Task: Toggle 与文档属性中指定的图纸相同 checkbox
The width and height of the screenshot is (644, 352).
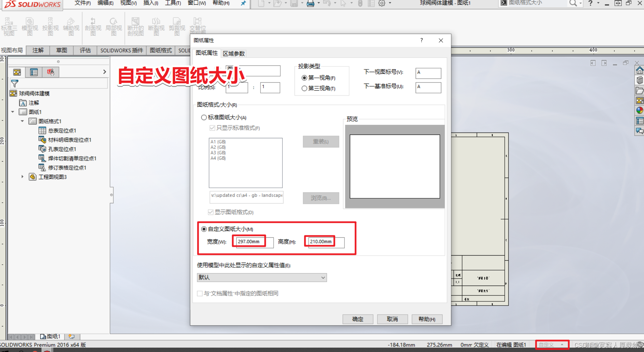Action: (200, 293)
